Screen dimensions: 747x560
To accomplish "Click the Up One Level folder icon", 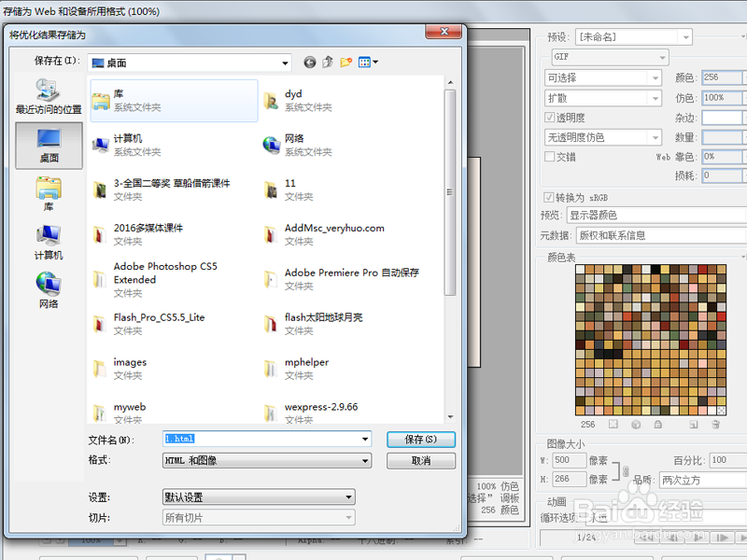I will point(329,63).
